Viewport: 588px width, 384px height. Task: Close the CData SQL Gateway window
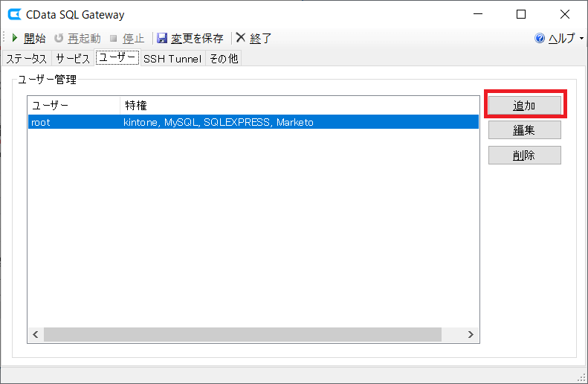pyautogui.click(x=565, y=14)
